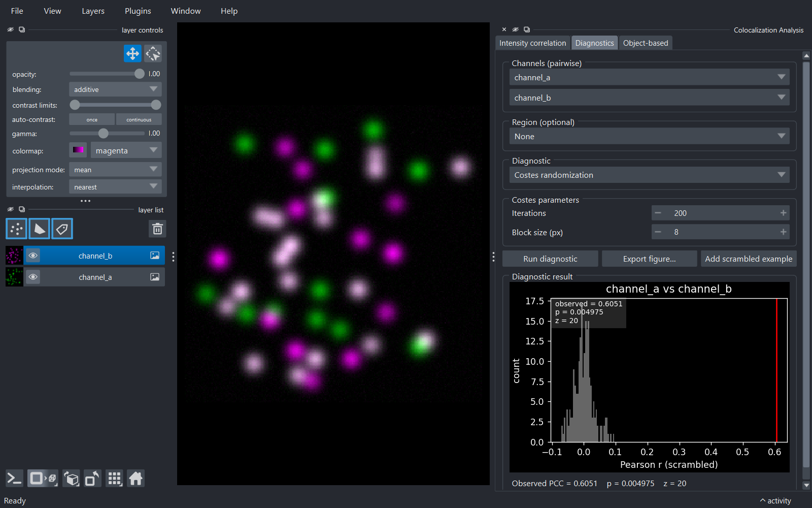Select the Diagnostics tab
Viewport: 812px width, 508px height.
[594, 43]
